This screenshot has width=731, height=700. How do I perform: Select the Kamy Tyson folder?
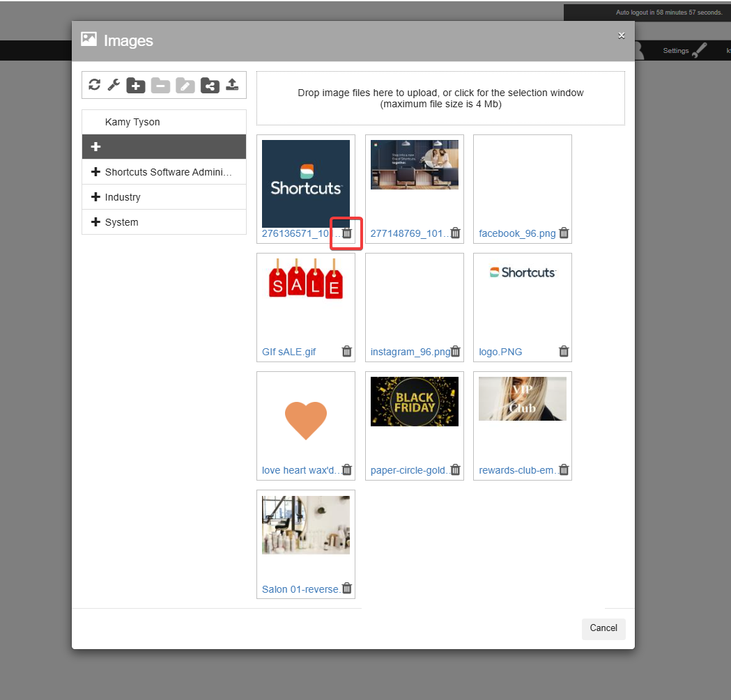tap(132, 122)
